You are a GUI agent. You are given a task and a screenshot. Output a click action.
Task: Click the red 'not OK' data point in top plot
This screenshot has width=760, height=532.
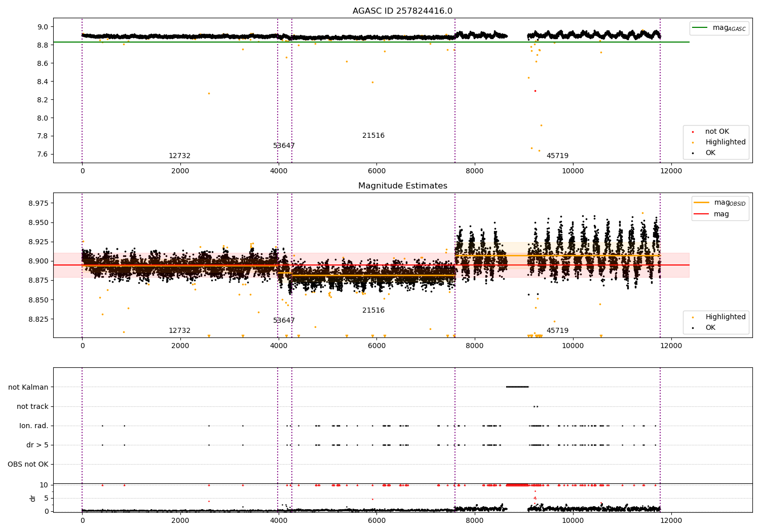click(535, 91)
